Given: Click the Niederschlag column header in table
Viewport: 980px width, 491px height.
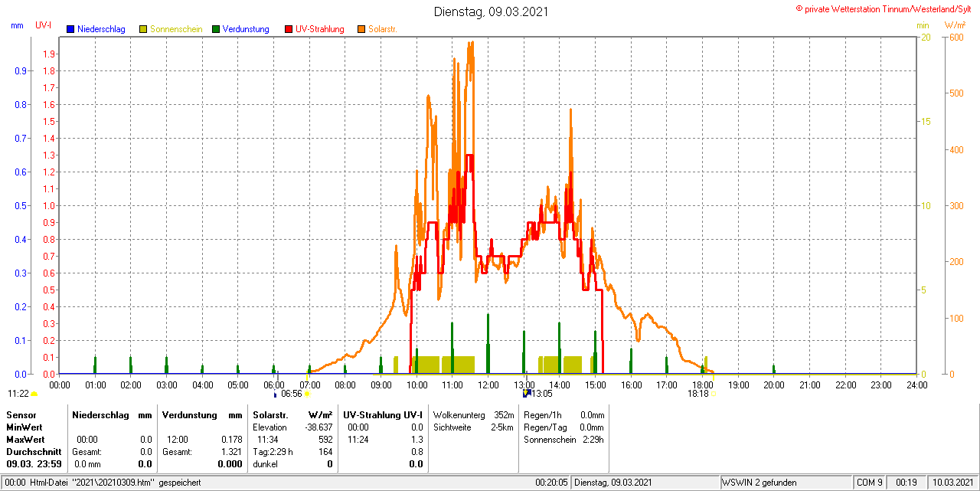Looking at the screenshot, I should point(99,414).
